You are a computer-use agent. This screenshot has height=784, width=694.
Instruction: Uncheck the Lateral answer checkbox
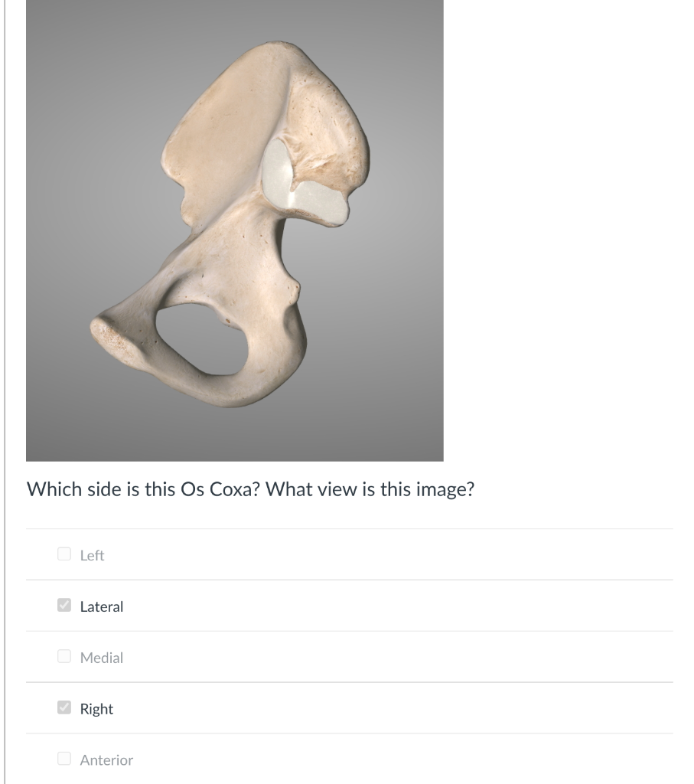64,606
